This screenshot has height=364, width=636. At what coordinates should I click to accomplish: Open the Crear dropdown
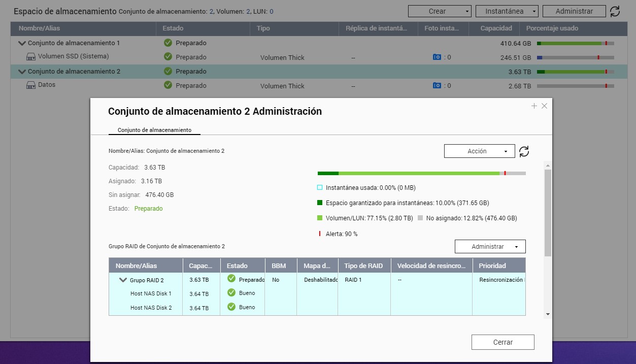point(440,11)
